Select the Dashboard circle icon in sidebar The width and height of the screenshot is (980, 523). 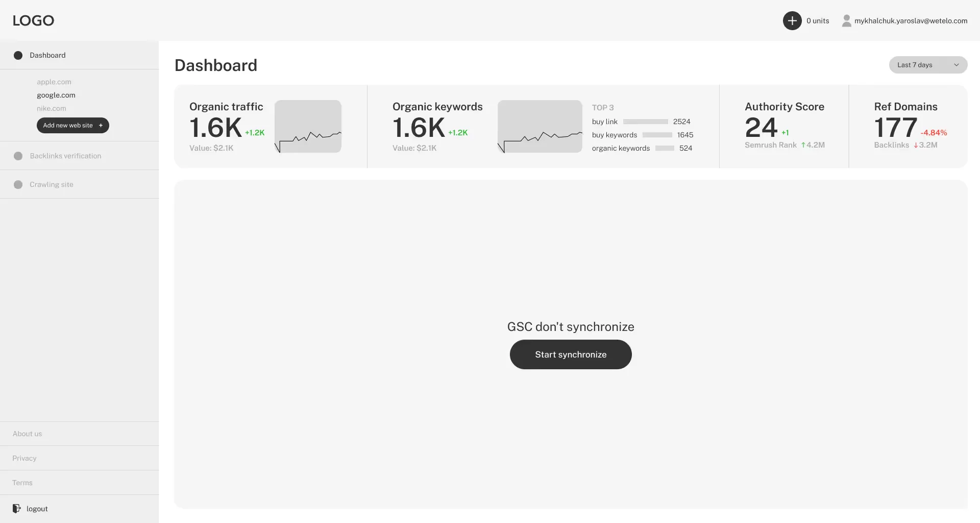(x=18, y=55)
